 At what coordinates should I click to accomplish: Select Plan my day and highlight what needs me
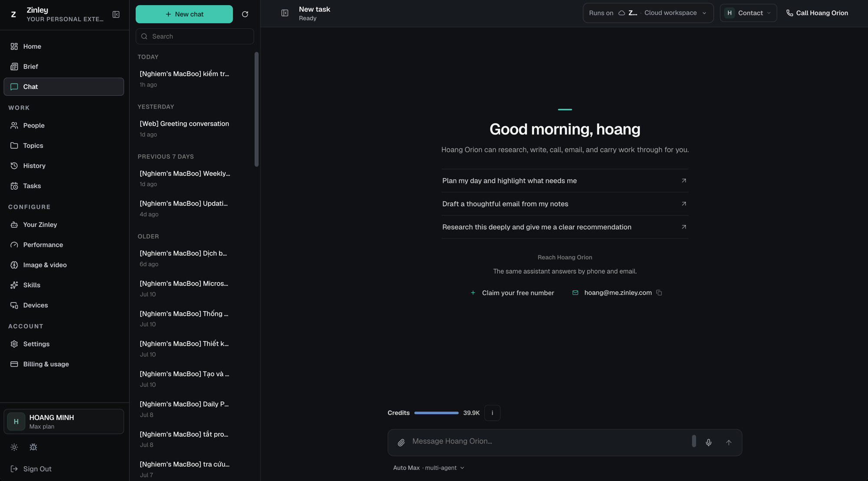pyautogui.click(x=565, y=180)
